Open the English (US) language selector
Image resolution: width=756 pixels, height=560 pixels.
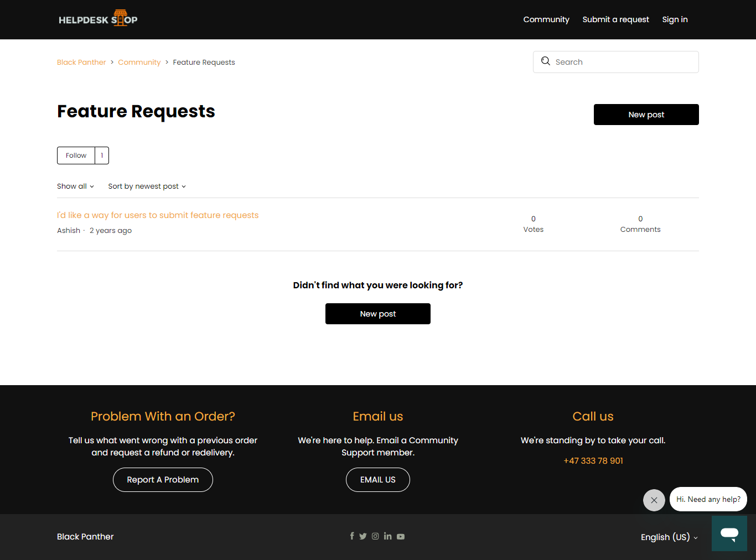(x=669, y=537)
